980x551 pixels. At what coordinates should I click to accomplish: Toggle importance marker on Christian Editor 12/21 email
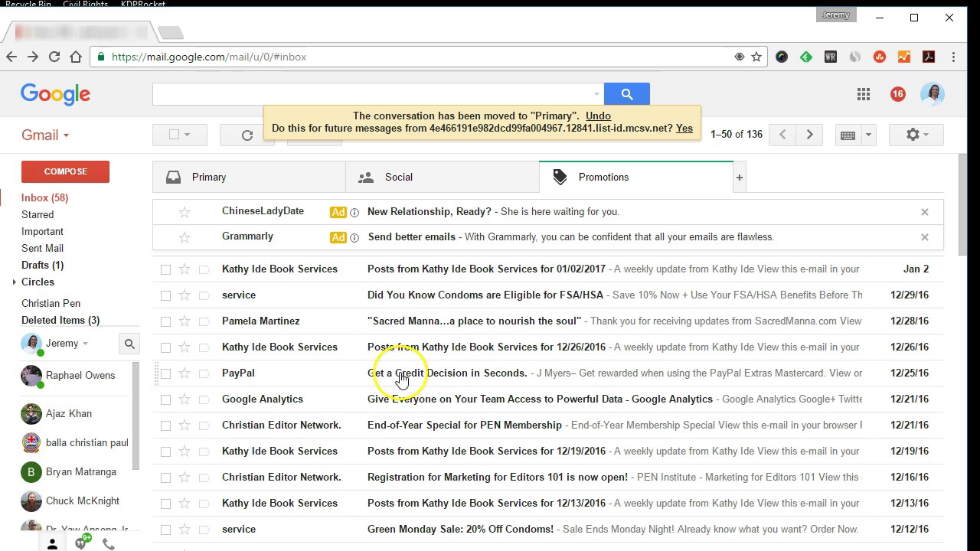point(204,425)
